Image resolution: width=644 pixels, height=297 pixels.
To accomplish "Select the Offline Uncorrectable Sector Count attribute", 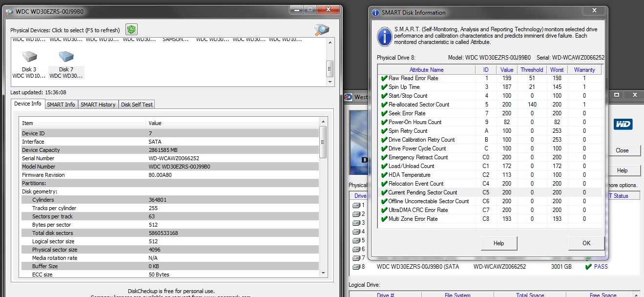I will click(429, 201).
